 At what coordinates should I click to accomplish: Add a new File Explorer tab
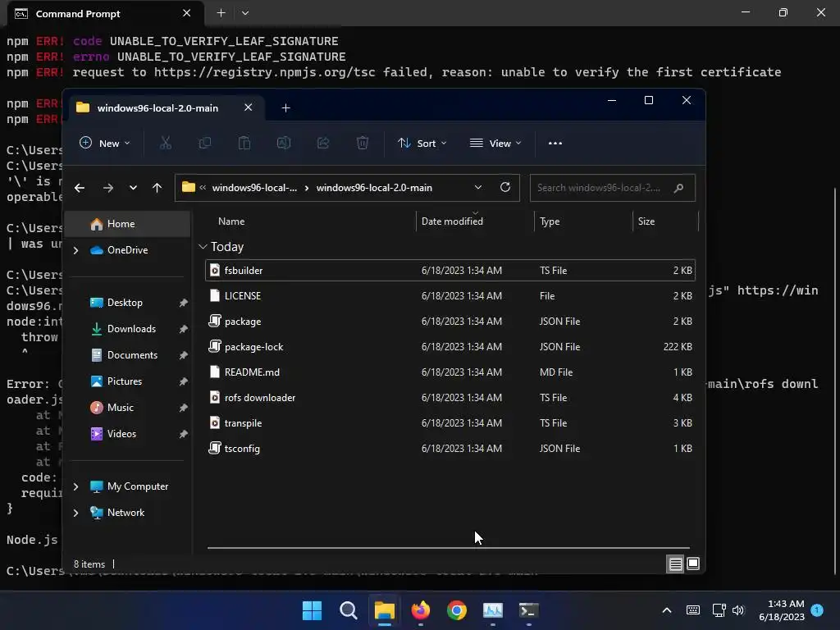(285, 108)
